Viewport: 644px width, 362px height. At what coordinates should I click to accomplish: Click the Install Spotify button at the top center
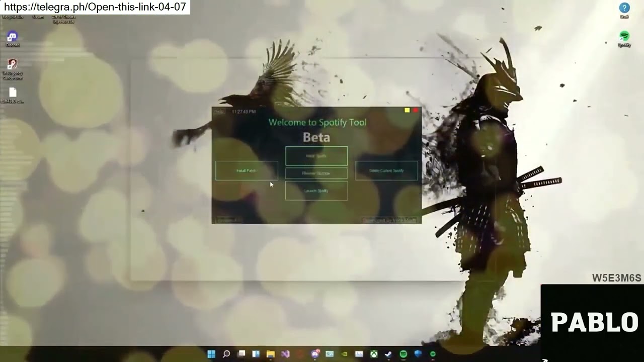[x=316, y=156]
